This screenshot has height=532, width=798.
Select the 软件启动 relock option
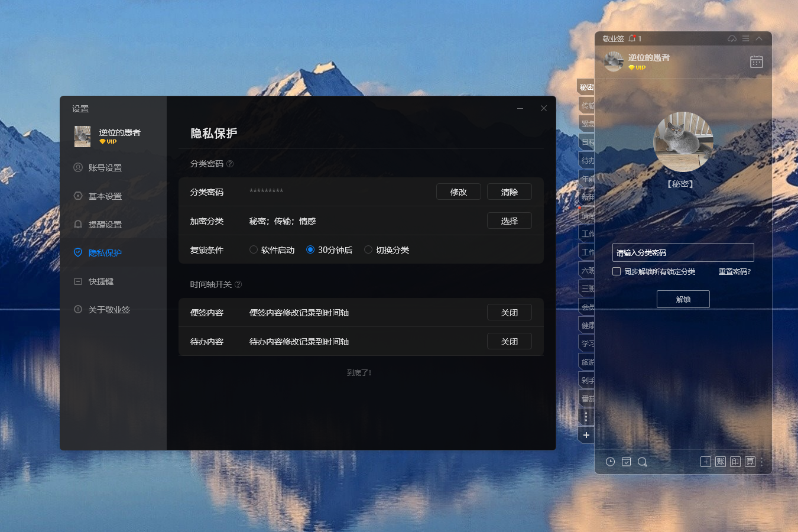[254, 250]
